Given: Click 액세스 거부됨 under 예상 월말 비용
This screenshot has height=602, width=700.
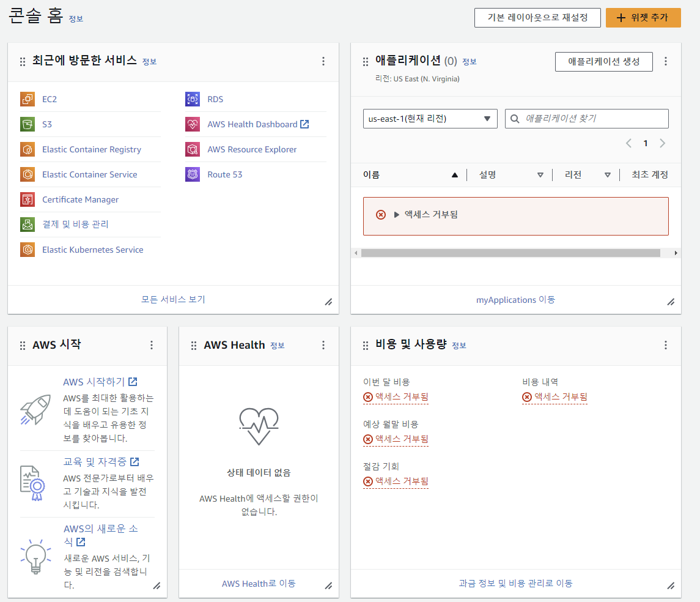Looking at the screenshot, I should pos(396,439).
